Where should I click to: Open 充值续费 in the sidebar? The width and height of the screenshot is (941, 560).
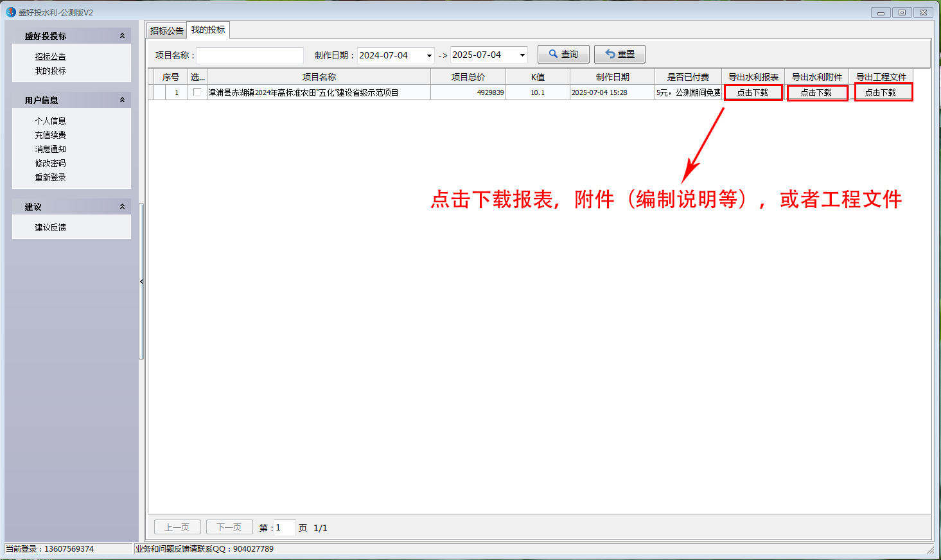[x=50, y=135]
